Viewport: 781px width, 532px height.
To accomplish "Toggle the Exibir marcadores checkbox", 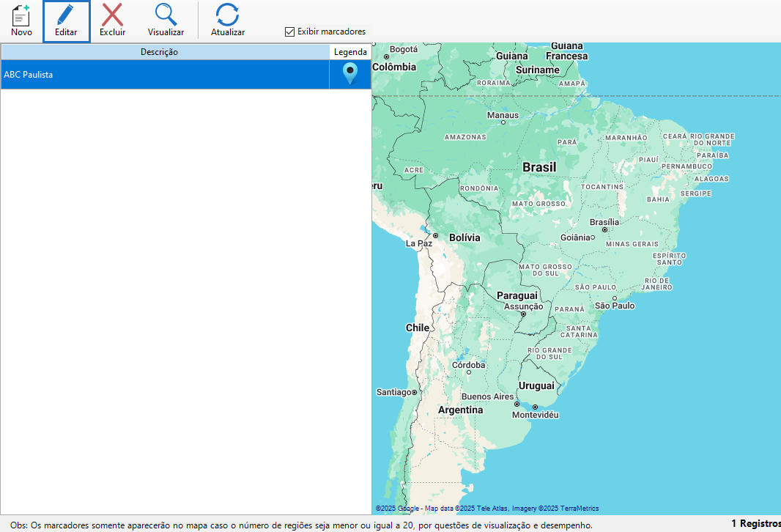I will tap(290, 32).
